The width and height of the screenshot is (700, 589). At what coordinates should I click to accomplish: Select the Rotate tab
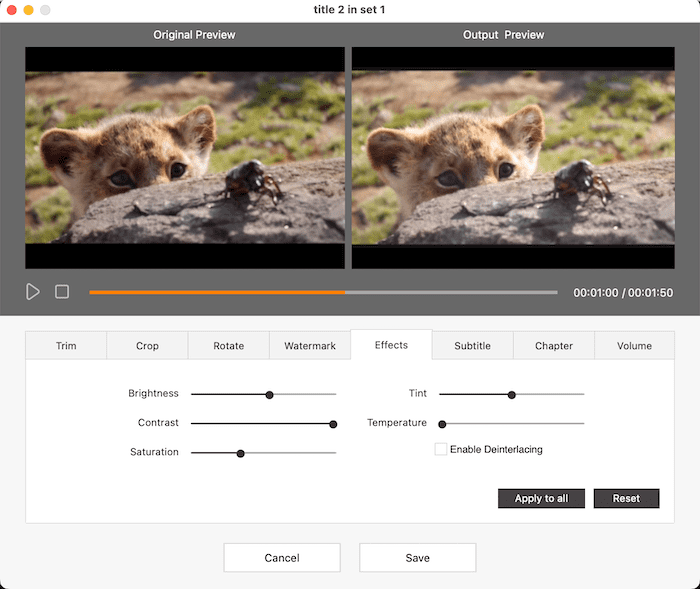(x=229, y=346)
